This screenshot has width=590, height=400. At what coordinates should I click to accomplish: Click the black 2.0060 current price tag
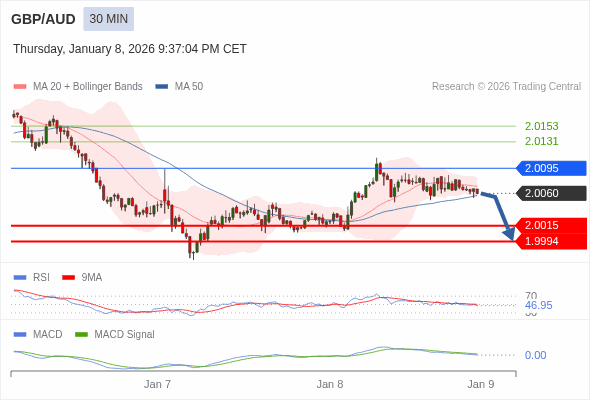551,193
